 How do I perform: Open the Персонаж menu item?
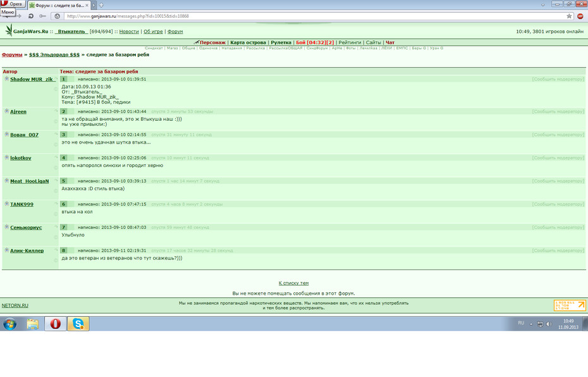[212, 42]
